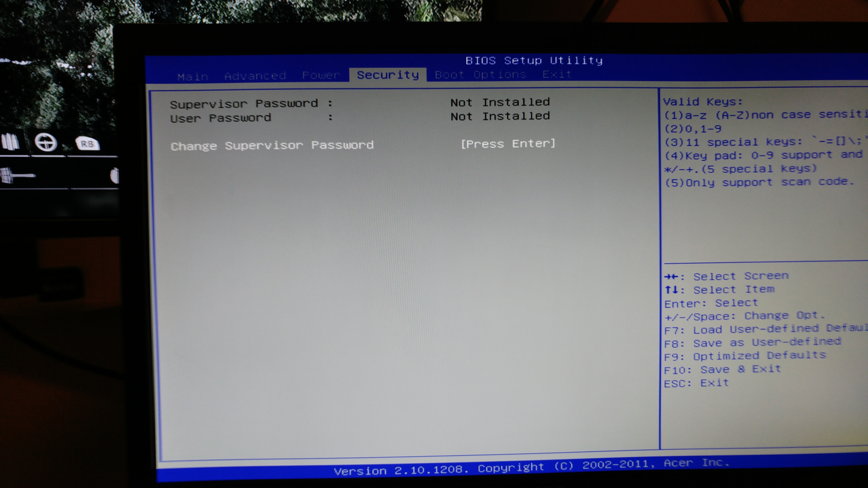Click the Select Screen key hint
Viewport: 868px width, 488px height.
click(x=726, y=276)
